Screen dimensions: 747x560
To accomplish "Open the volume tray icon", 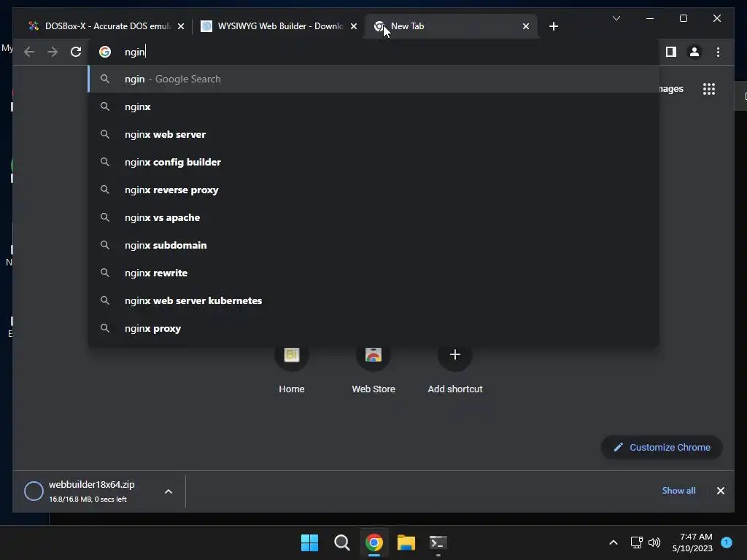I will point(654,542).
